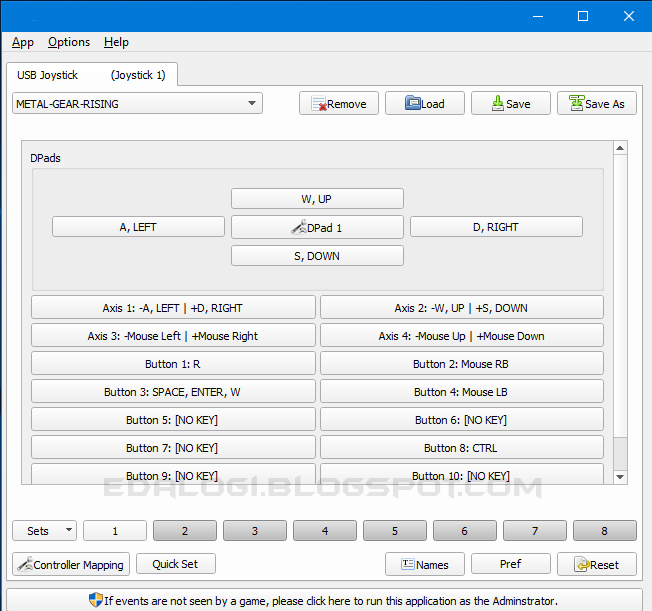Edit Button 1: R mapping
This screenshot has width=652, height=611.
pos(173,363)
